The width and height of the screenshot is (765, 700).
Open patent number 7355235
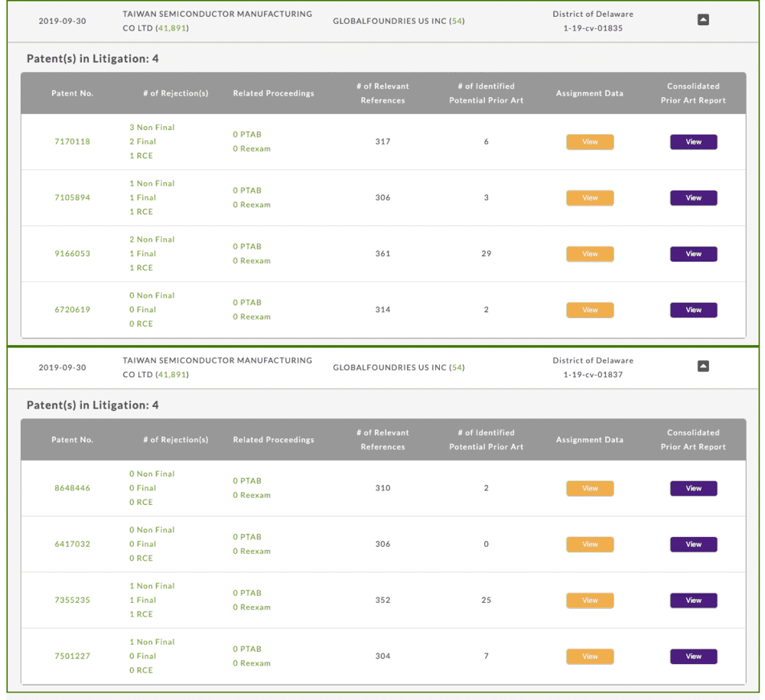click(72, 600)
